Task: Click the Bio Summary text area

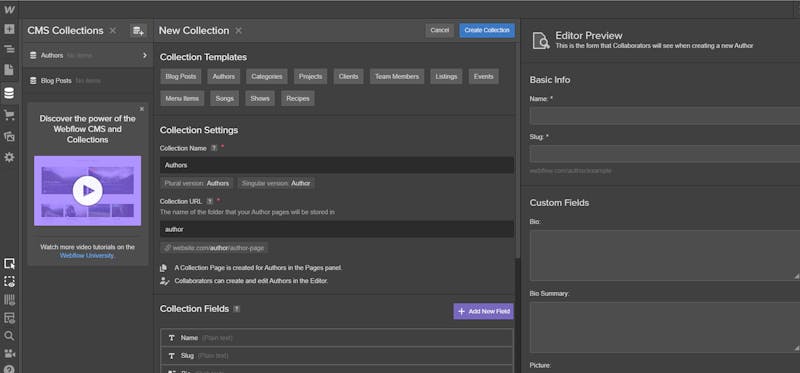Action: coord(665,327)
